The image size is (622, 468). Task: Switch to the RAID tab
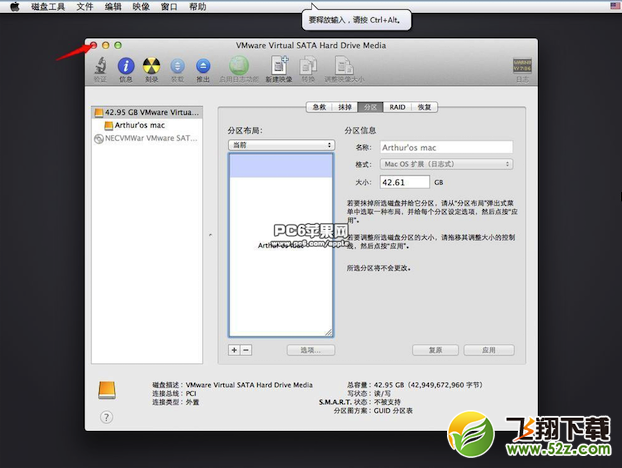pyautogui.click(x=397, y=107)
